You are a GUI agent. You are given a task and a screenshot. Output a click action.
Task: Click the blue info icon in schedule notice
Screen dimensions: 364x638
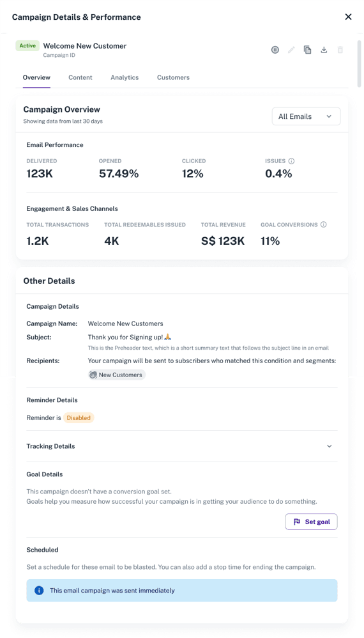click(39, 591)
